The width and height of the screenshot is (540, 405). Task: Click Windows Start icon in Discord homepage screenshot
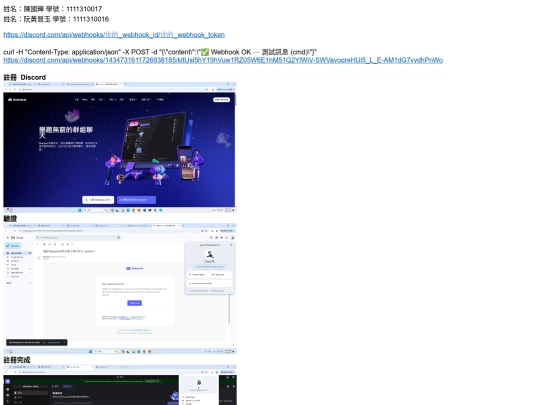(80, 210)
